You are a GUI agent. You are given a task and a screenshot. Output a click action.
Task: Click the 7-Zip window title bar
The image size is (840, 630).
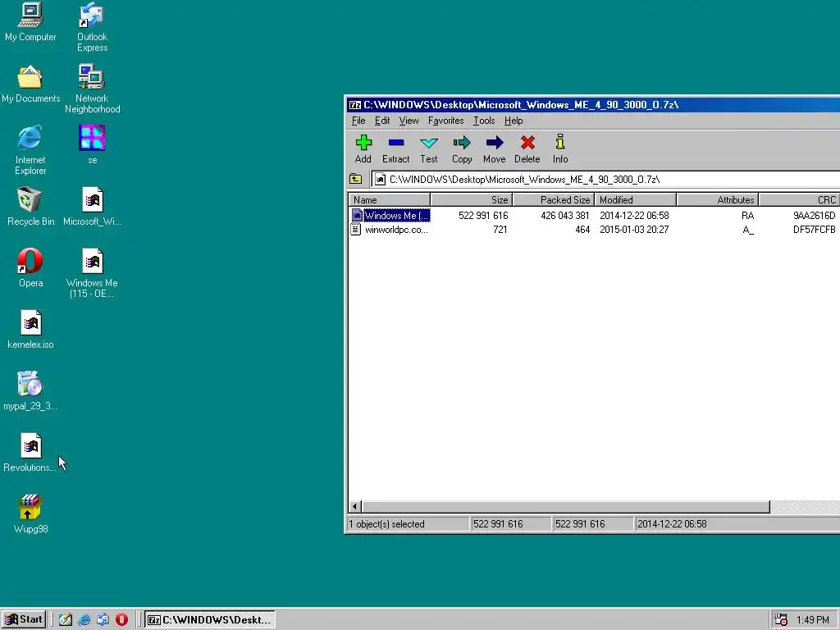[x=594, y=104]
